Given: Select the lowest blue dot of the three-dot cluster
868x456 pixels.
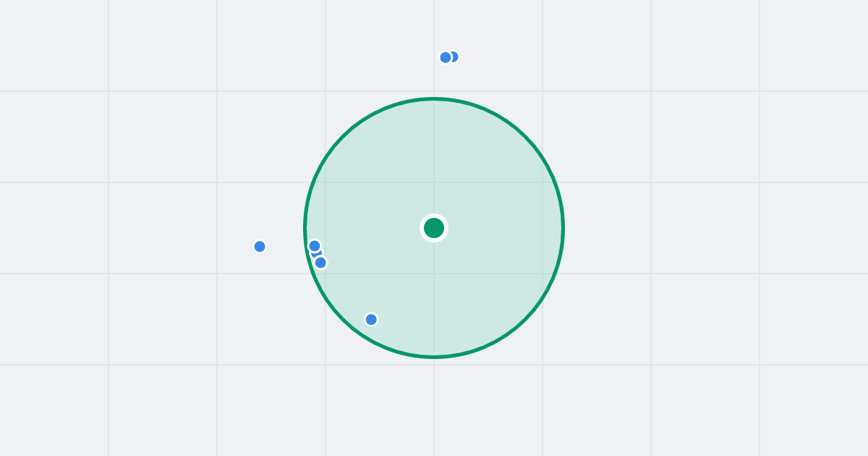Looking at the screenshot, I should point(320,262).
